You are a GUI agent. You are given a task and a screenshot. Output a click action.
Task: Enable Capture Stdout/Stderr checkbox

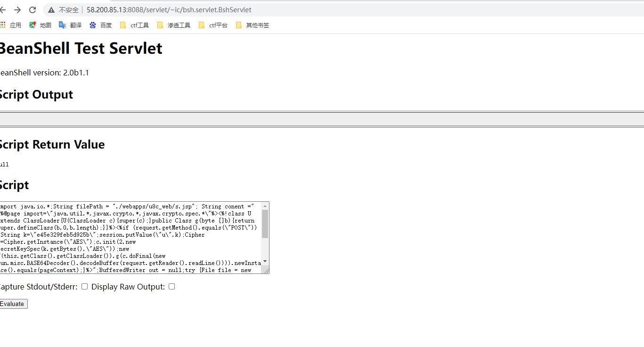click(84, 286)
